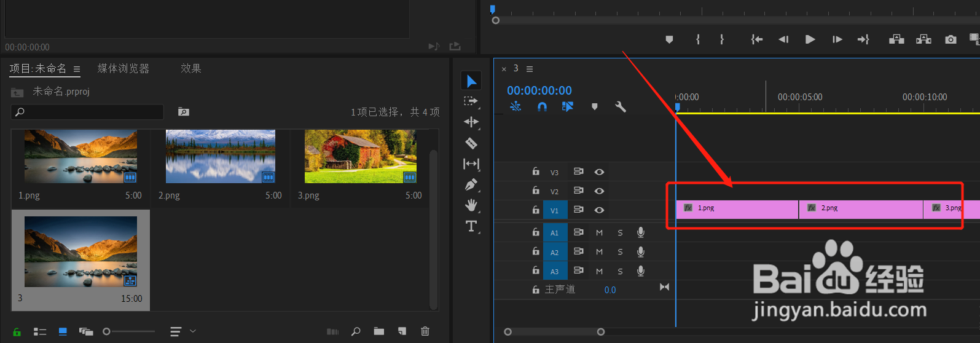Switch project panel to Freeform view
This screenshot has width=980, height=343.
click(x=86, y=332)
